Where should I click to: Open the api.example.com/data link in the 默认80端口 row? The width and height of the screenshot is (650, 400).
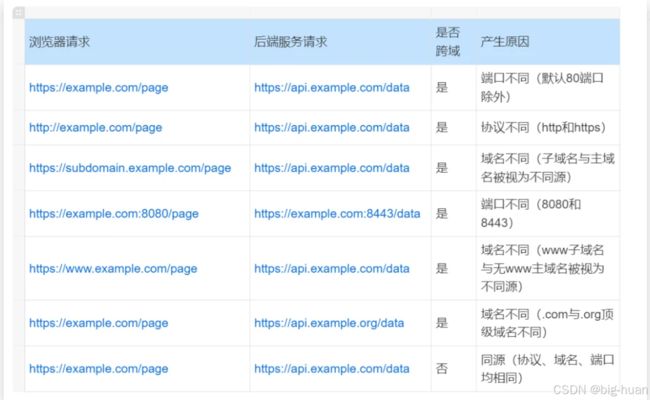point(332,88)
